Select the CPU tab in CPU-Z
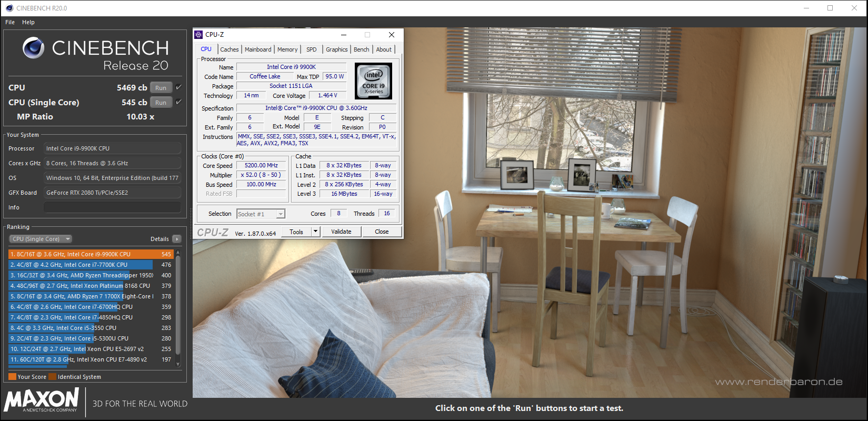 (206, 49)
